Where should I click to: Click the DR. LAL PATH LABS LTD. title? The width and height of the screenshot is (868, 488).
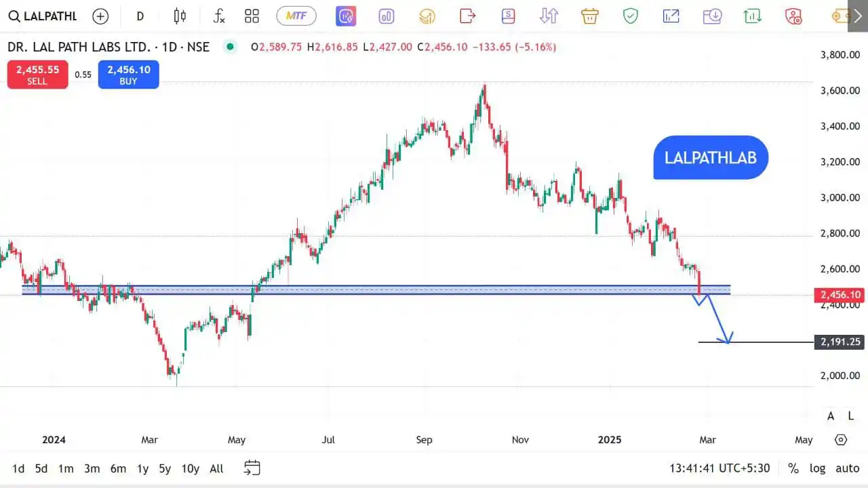[x=108, y=47]
